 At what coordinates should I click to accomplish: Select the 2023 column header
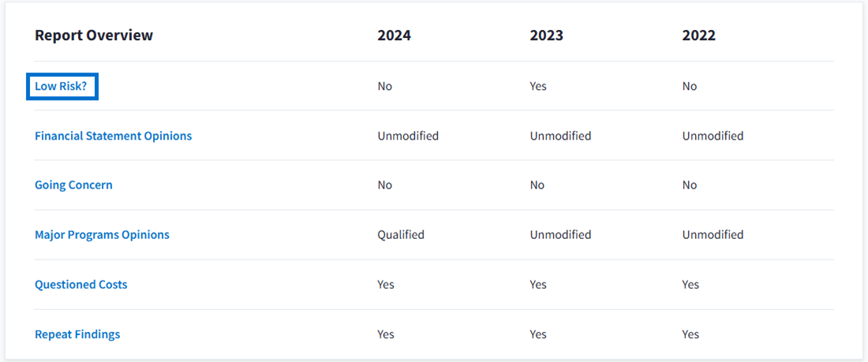(x=546, y=35)
